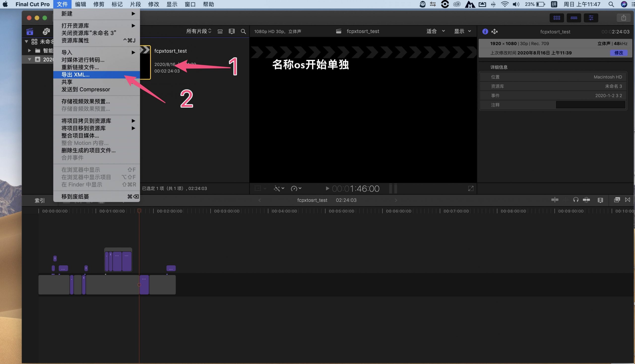Select the grouped purple title clips
The width and height of the screenshot is (635, 364).
(x=118, y=260)
